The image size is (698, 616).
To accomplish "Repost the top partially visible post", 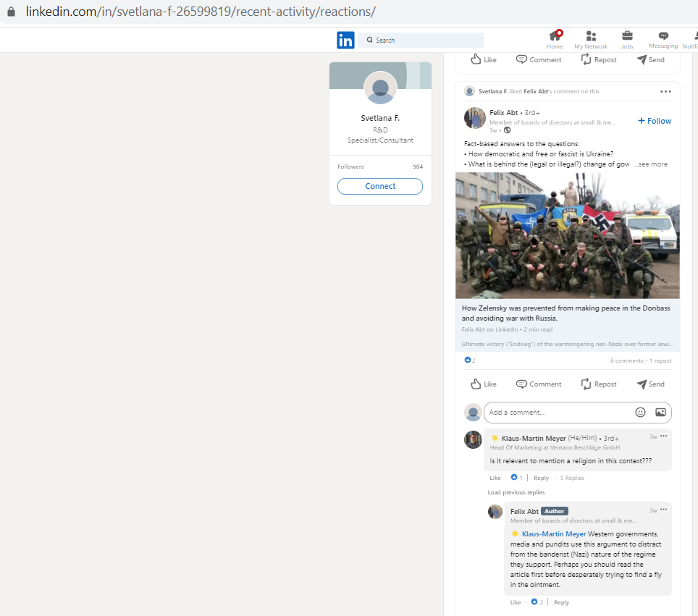I will point(599,59).
